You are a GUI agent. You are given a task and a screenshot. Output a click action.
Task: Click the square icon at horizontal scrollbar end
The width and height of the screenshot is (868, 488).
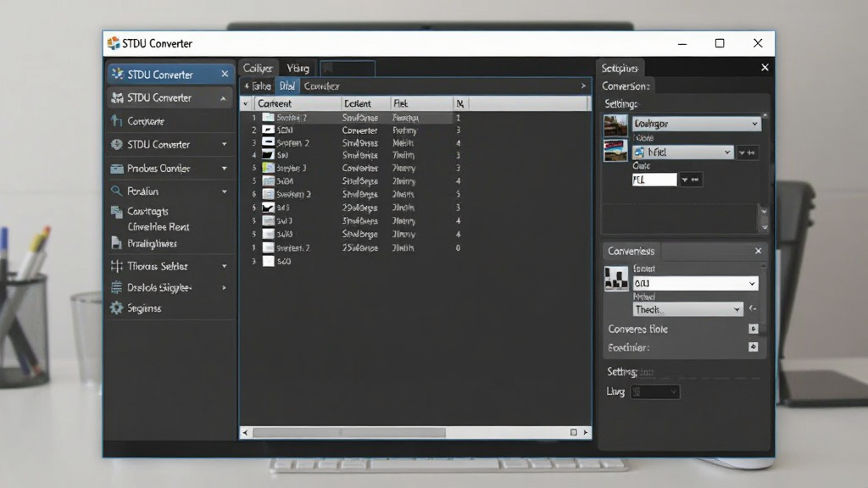(574, 432)
